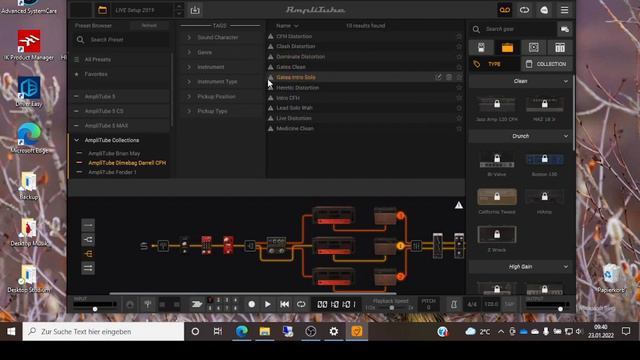Screen dimensions: 640x360
Task: Favorite the CFH Distortion preset star
Action: coord(459,36)
